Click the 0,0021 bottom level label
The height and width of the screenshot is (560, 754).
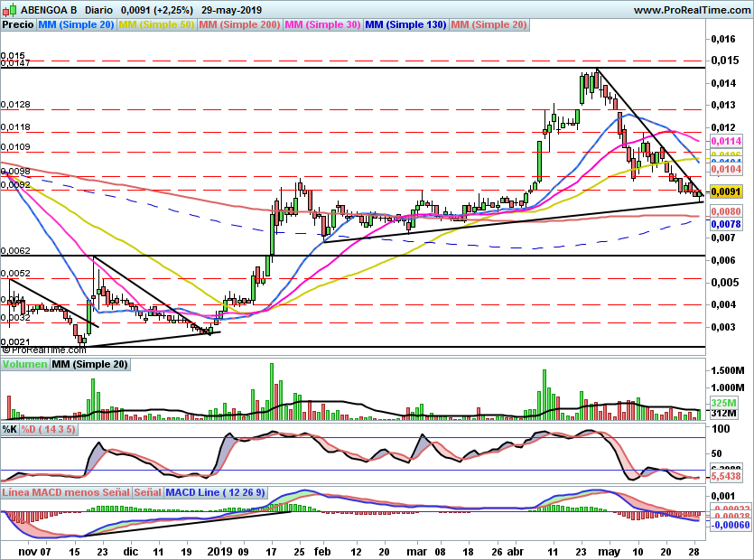15,341
